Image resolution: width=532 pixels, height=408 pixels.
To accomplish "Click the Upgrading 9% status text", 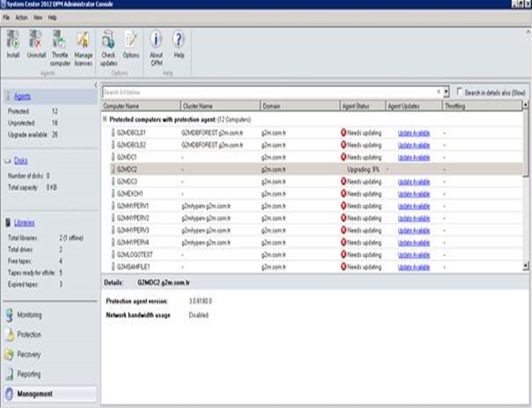I will [363, 170].
